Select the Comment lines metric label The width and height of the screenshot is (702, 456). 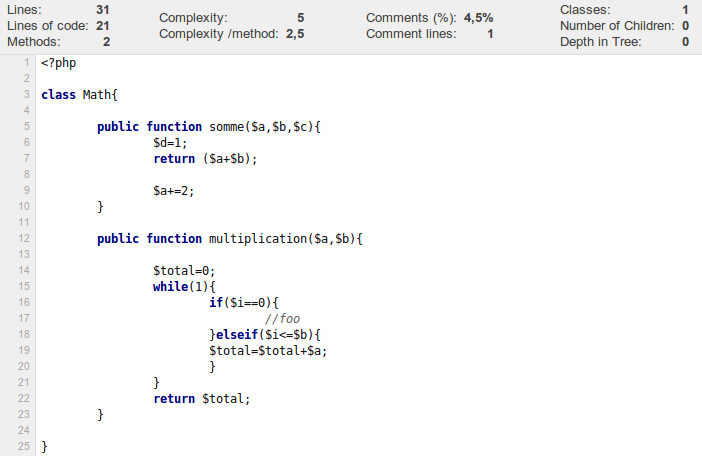410,34
